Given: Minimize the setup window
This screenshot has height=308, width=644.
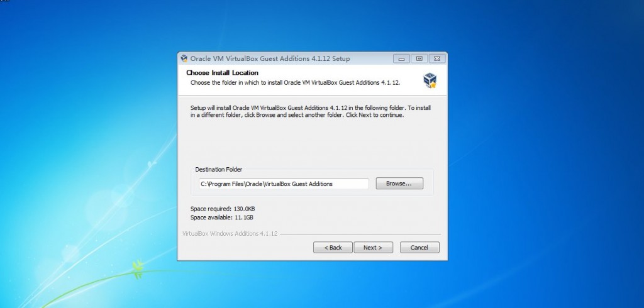Looking at the screenshot, I should coord(401,58).
